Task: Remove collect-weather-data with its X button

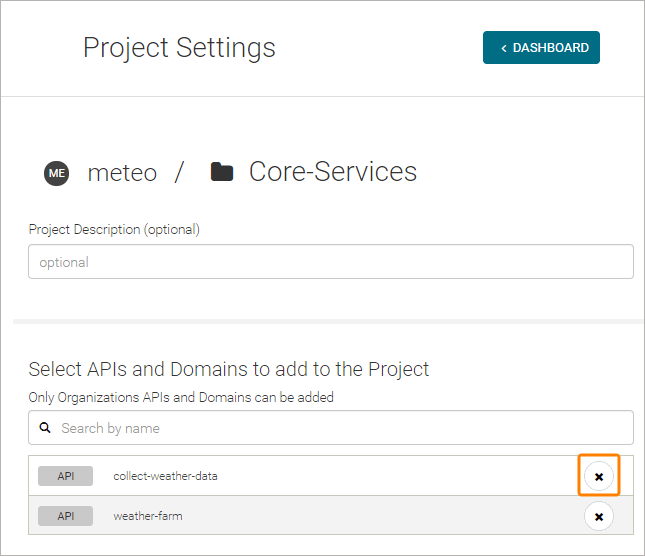Action: (598, 476)
